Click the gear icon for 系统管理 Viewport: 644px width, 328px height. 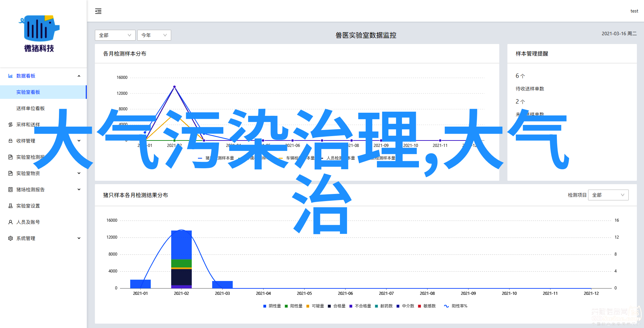click(x=11, y=238)
